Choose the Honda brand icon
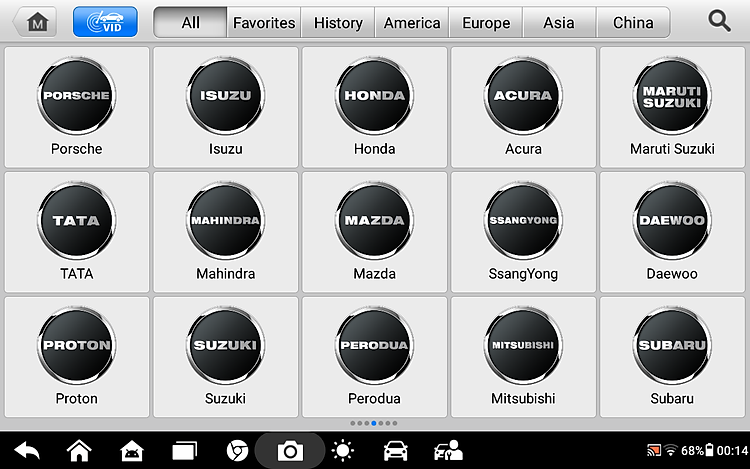Image resolution: width=750 pixels, height=469 pixels. (x=375, y=107)
